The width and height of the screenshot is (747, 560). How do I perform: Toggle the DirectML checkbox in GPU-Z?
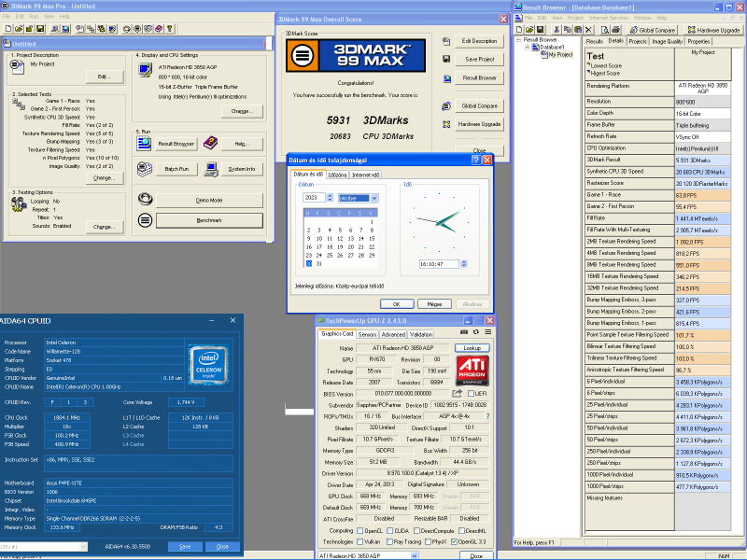(461, 531)
